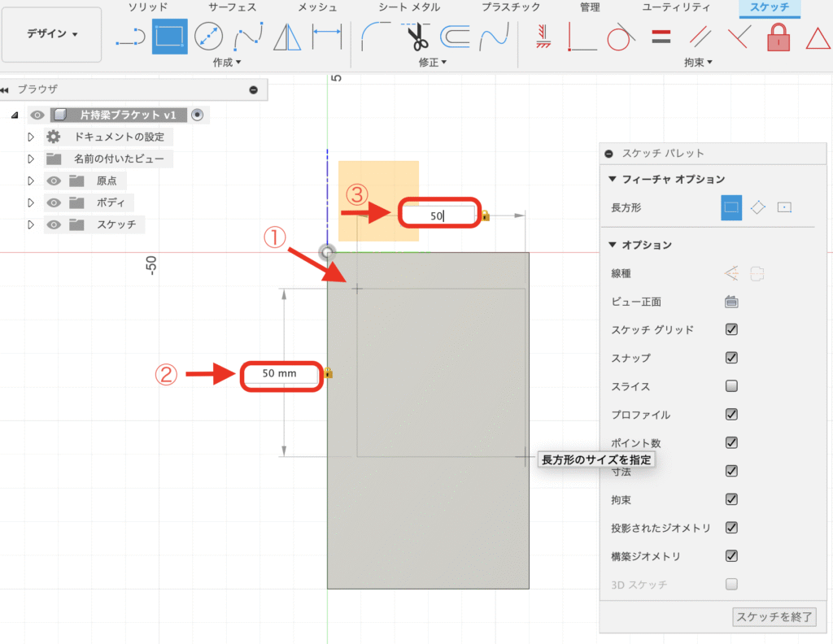The image size is (833, 644).
Task: Select the Fit Point Spline tool
Action: pos(251,37)
